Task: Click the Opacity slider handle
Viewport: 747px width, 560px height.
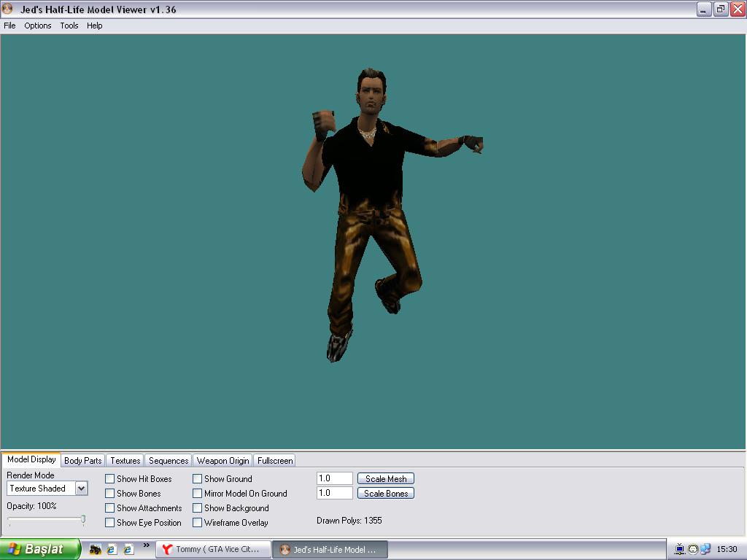Action: pyautogui.click(x=83, y=520)
